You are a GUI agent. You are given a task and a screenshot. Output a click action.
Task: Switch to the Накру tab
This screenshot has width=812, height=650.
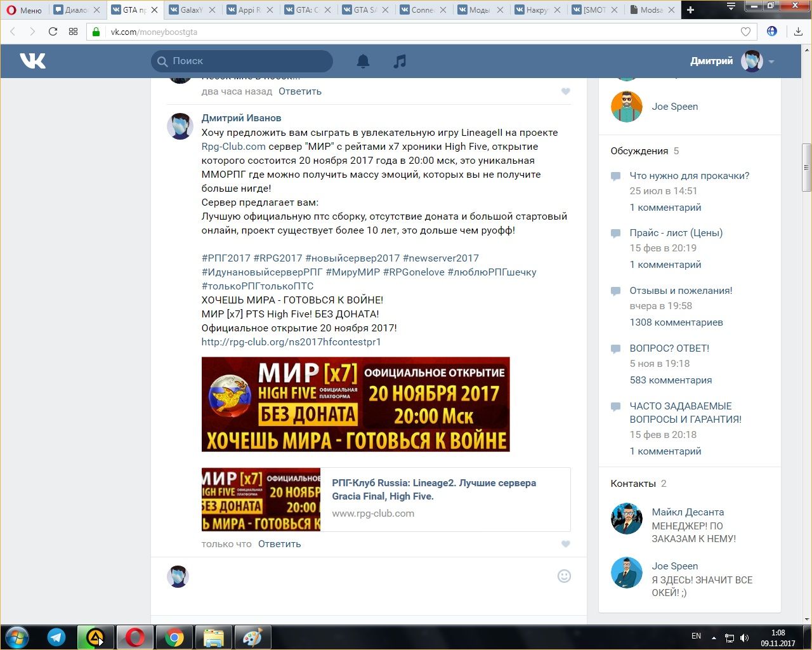[x=538, y=10]
